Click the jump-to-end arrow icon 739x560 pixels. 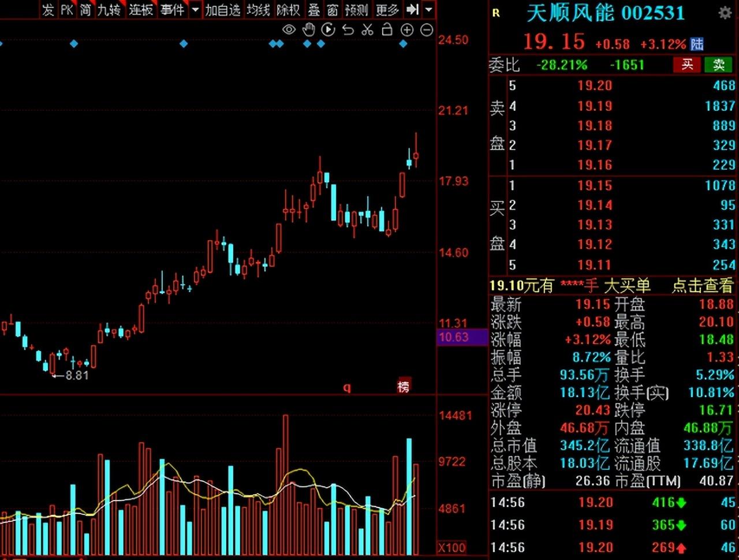point(412,9)
